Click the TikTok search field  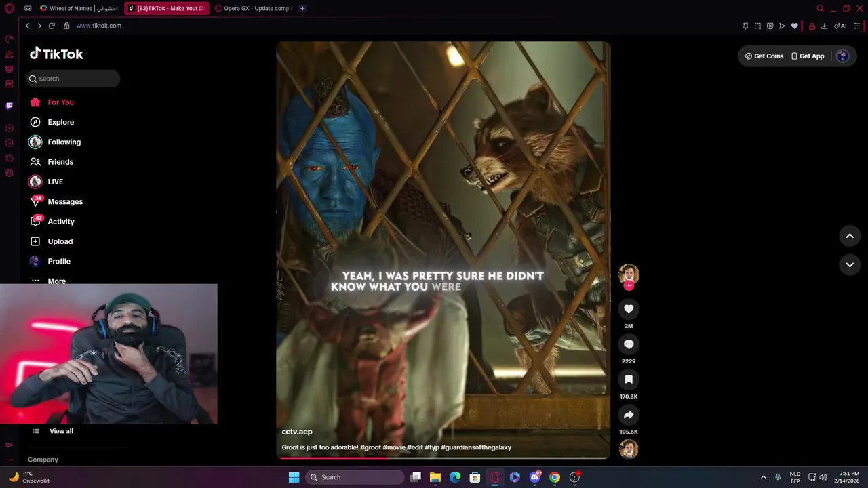pyautogui.click(x=73, y=79)
